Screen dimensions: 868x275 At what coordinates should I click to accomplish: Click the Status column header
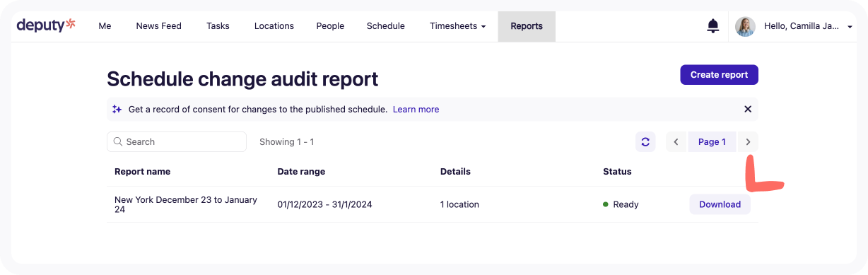pos(617,171)
